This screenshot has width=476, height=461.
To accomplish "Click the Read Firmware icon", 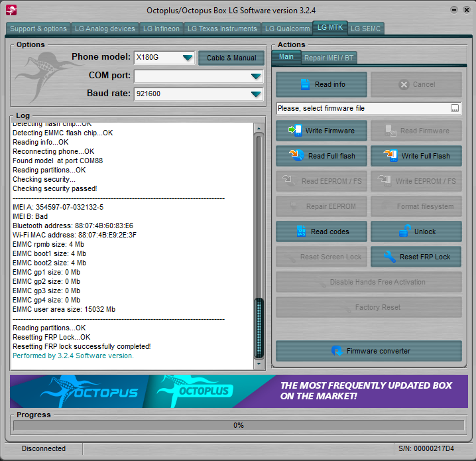I will click(x=390, y=131).
